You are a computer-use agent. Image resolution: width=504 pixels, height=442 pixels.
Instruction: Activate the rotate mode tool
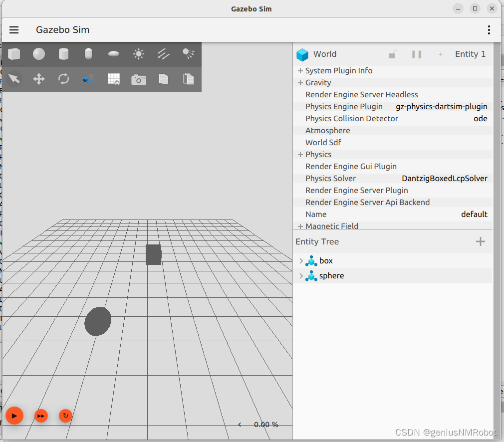[x=64, y=79]
